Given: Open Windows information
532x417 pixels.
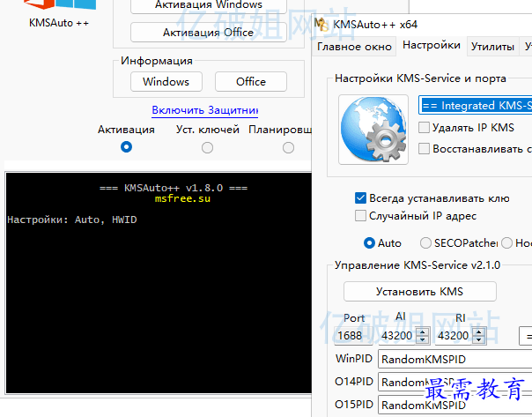Looking at the screenshot, I should [166, 81].
